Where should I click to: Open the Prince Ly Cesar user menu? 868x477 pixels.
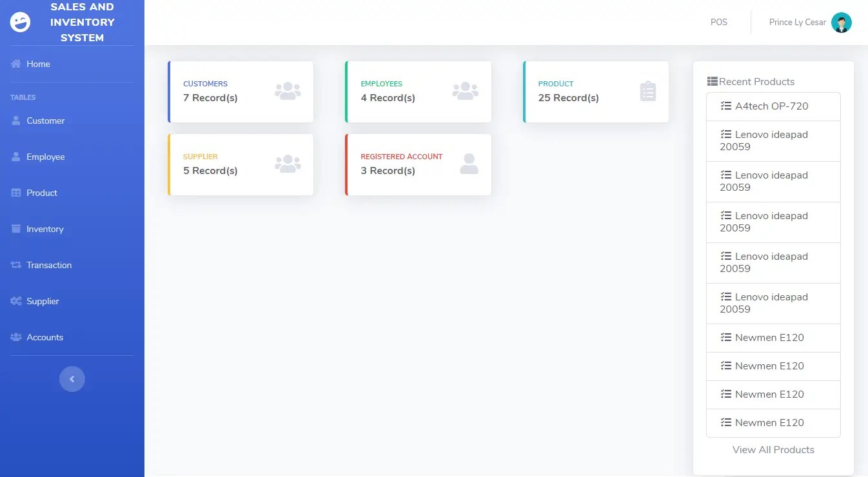pos(797,23)
